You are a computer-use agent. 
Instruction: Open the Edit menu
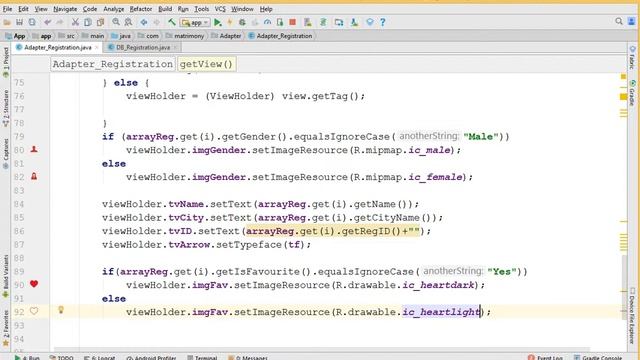23,9
